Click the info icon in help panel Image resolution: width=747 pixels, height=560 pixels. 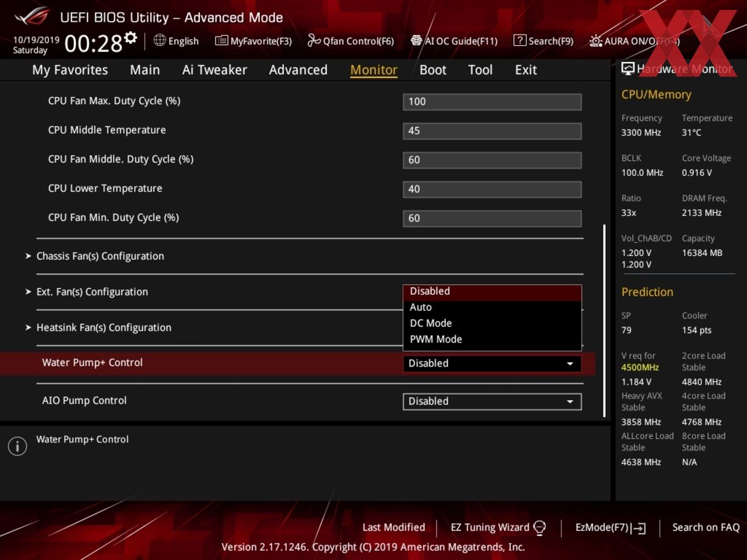[x=18, y=446]
